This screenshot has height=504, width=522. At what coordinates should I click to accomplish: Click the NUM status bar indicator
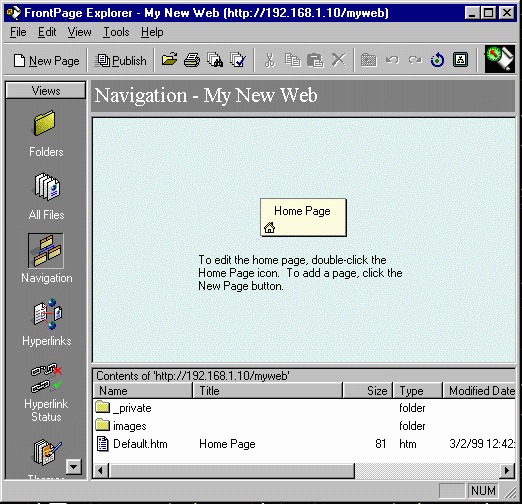(483, 491)
